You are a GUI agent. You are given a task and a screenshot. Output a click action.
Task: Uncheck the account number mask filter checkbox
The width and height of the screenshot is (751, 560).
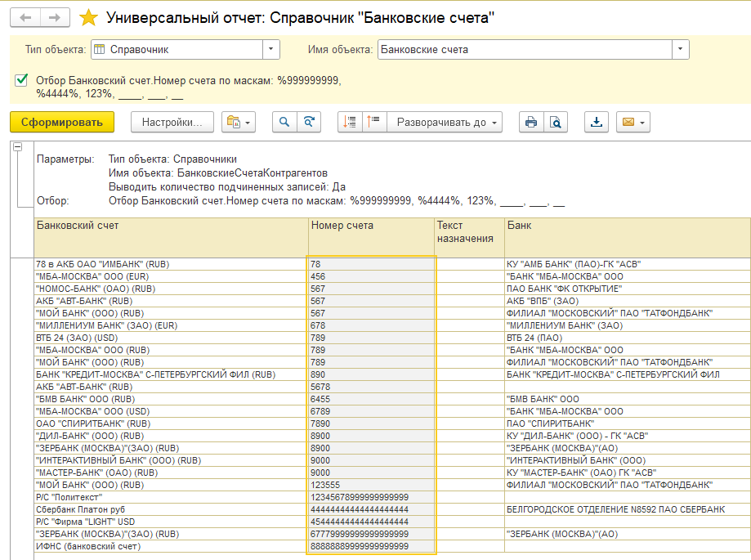click(21, 80)
